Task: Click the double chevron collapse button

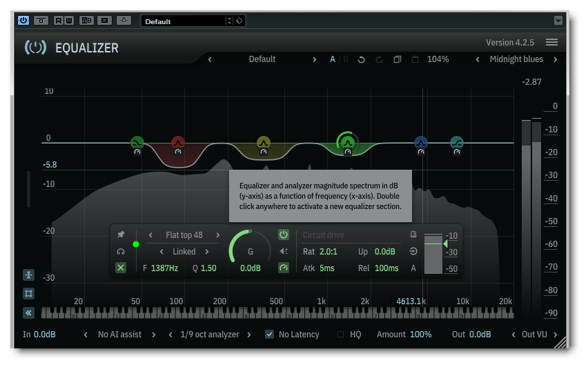Action: click(x=28, y=313)
